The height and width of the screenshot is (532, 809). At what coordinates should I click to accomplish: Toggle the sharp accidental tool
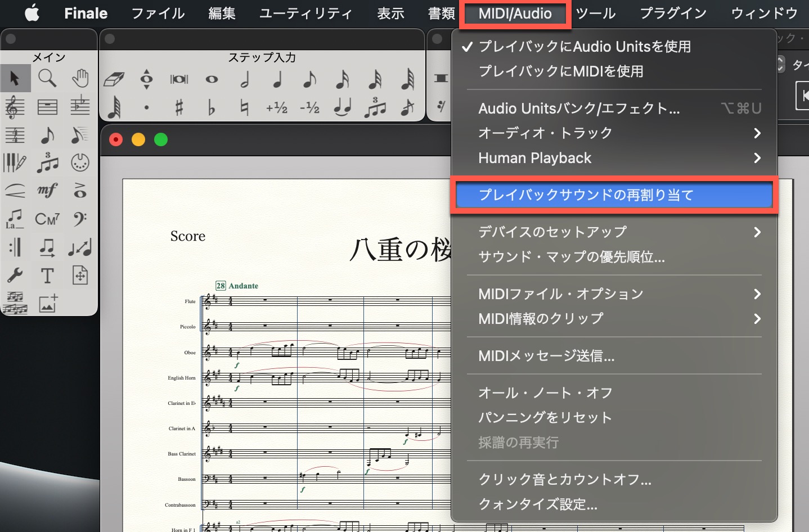coord(179,107)
